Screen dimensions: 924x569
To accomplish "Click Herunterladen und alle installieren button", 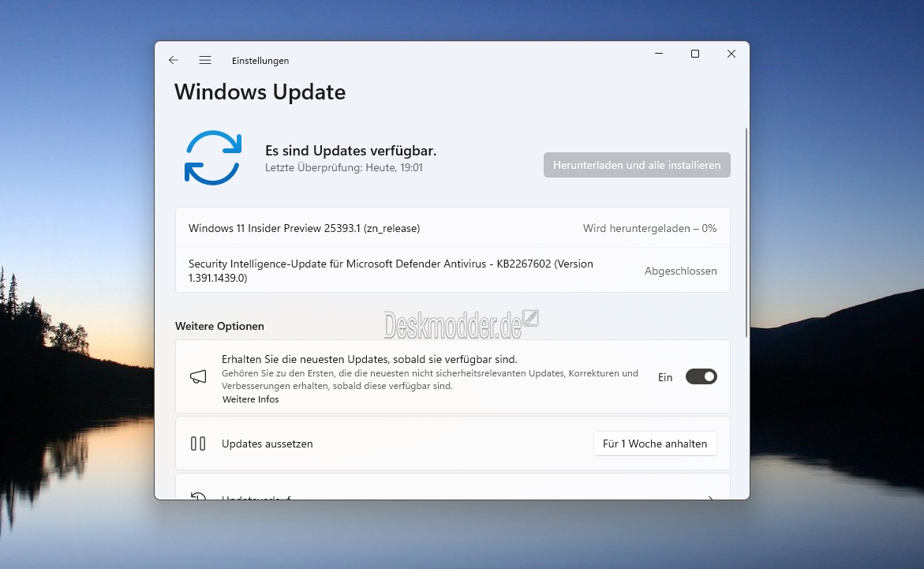I will pos(637,165).
